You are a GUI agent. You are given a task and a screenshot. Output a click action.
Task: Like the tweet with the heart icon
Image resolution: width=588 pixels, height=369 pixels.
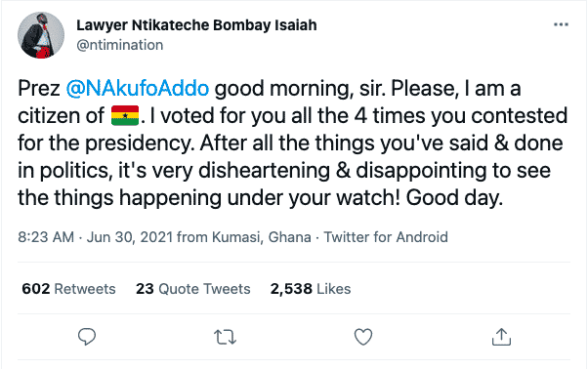(x=363, y=337)
